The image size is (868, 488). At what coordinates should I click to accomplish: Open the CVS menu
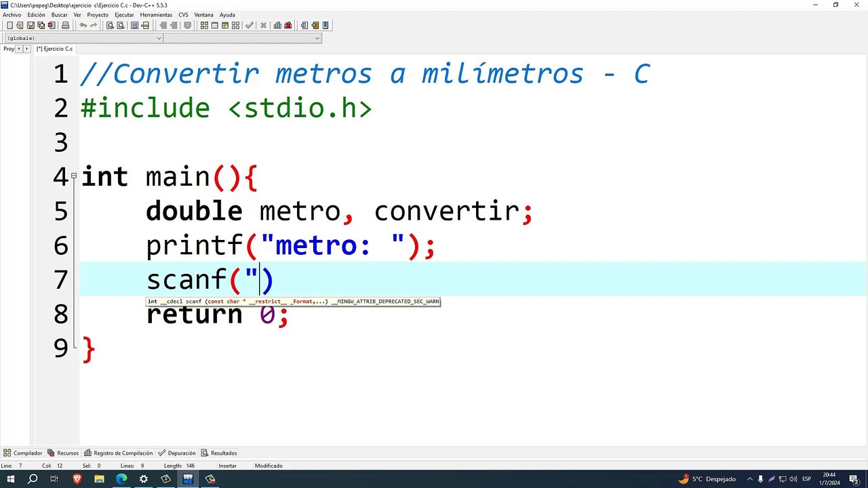coord(183,15)
